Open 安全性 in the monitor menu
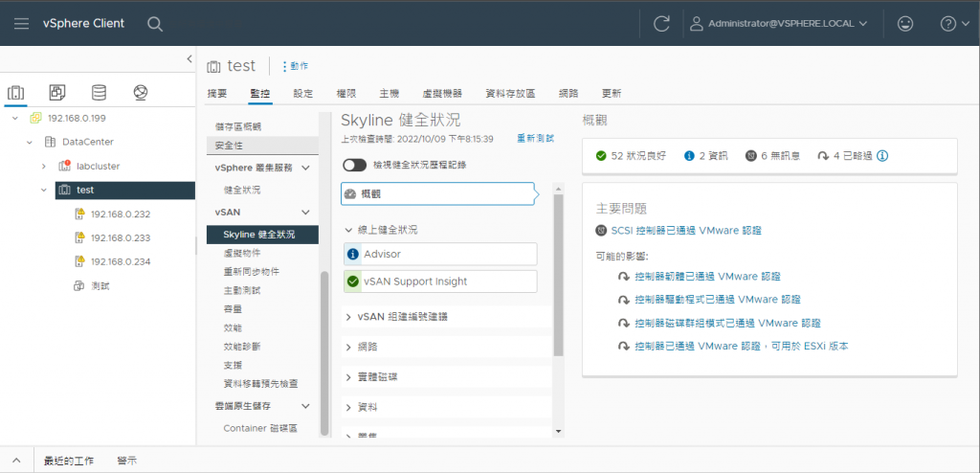The image size is (980, 473). point(262,146)
